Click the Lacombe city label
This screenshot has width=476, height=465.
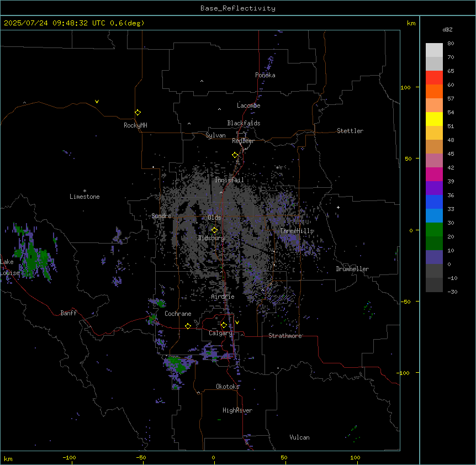pos(248,105)
